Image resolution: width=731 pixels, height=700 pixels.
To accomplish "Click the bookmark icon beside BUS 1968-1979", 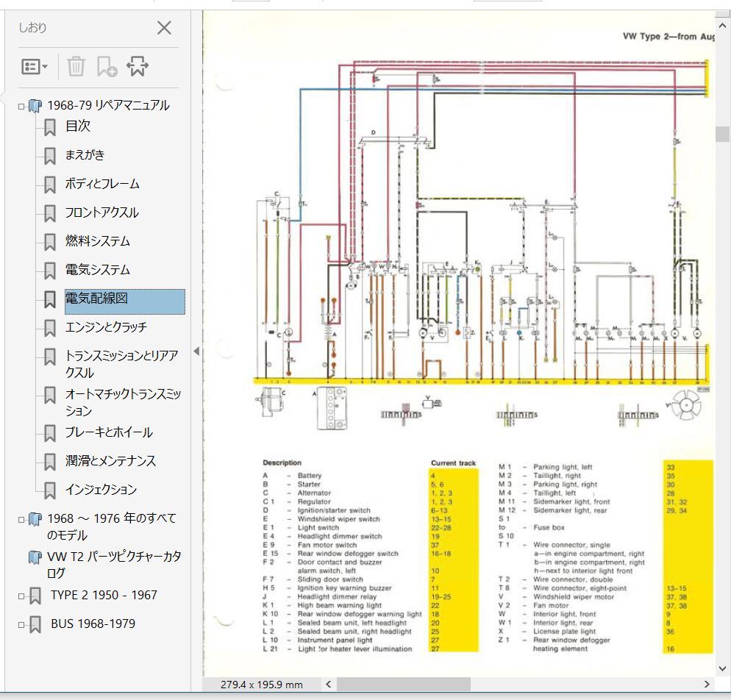I will [35, 625].
